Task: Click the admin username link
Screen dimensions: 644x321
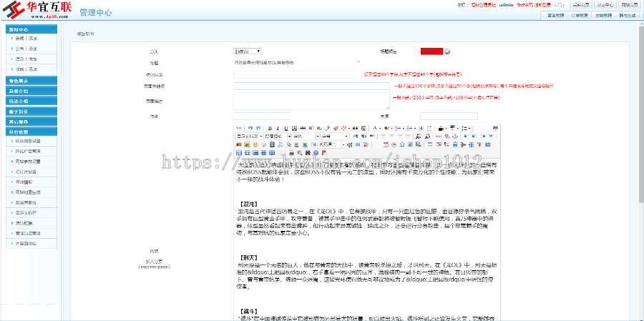Action: click(x=507, y=5)
